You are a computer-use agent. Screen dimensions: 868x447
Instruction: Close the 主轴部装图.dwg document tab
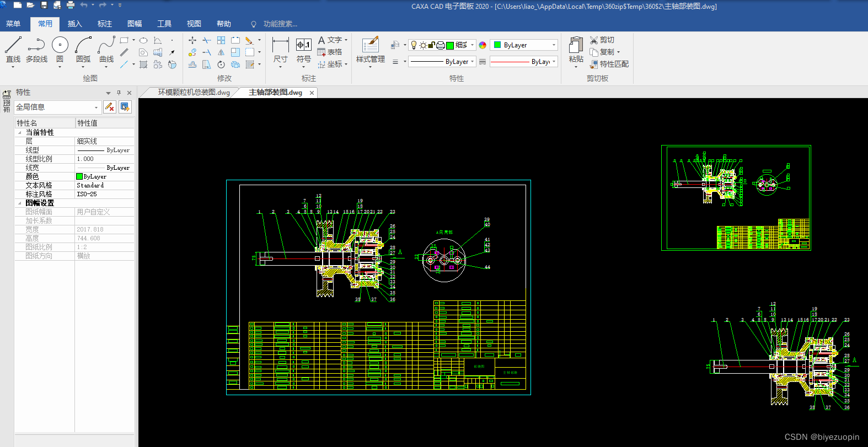(x=312, y=93)
